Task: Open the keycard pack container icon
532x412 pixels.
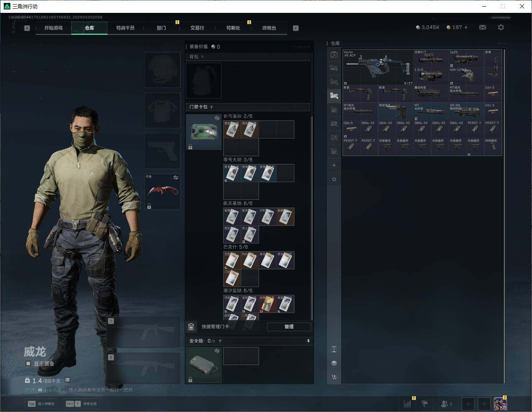Action: (203, 132)
